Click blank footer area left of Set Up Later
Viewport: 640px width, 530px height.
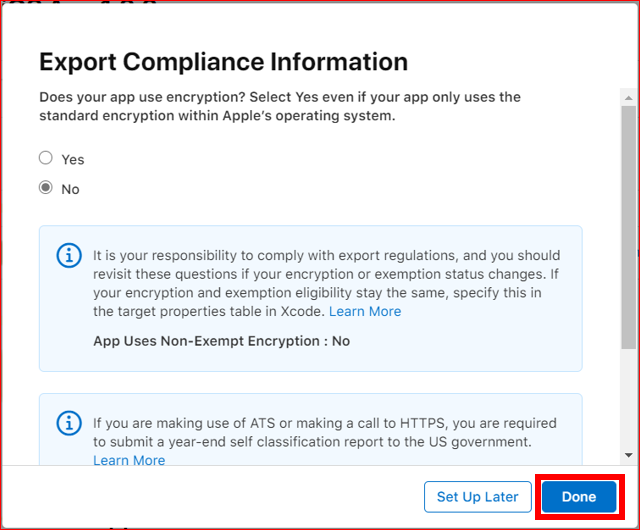point(220,497)
